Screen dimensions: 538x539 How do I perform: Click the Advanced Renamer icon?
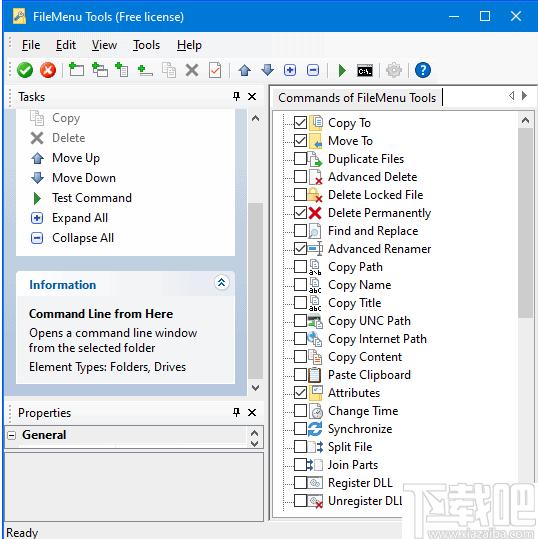pos(315,249)
